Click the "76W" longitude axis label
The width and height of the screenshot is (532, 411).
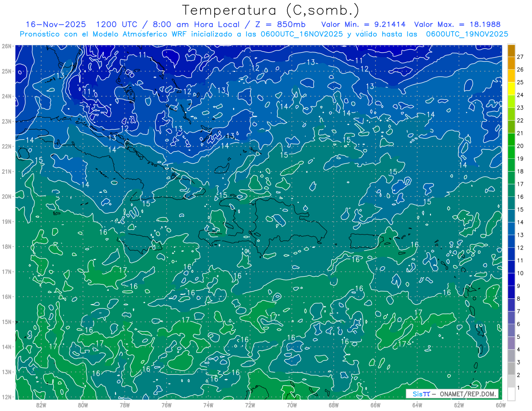tap(166, 405)
